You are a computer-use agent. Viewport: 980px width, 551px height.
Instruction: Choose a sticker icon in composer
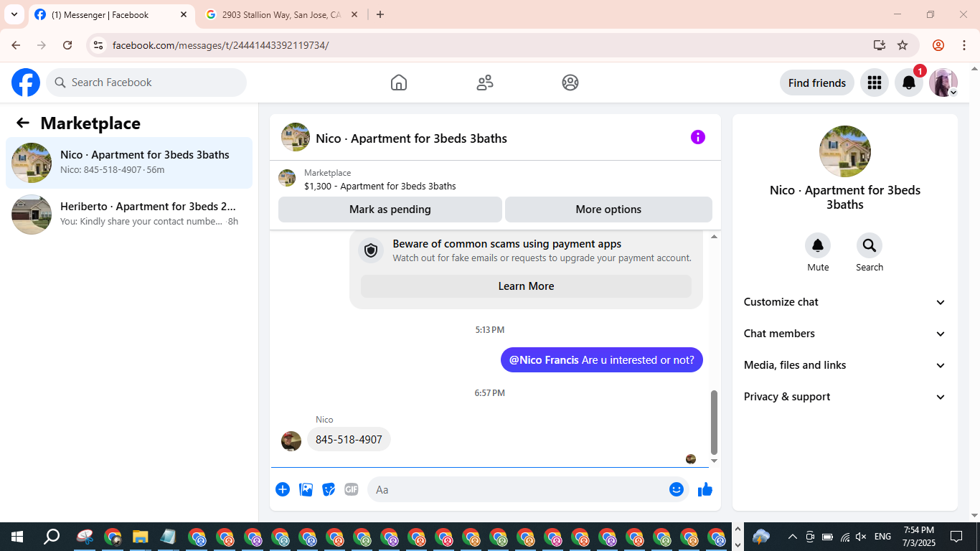pyautogui.click(x=329, y=489)
